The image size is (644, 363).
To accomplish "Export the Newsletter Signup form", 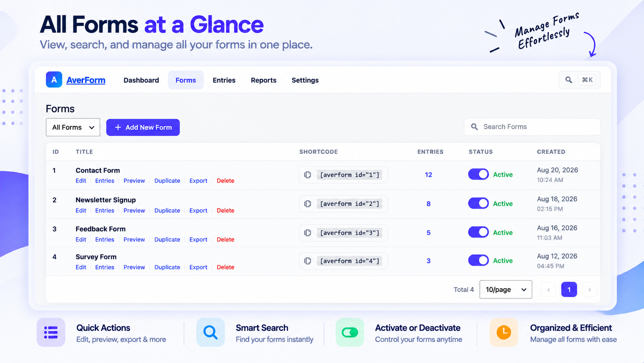I will (198, 210).
